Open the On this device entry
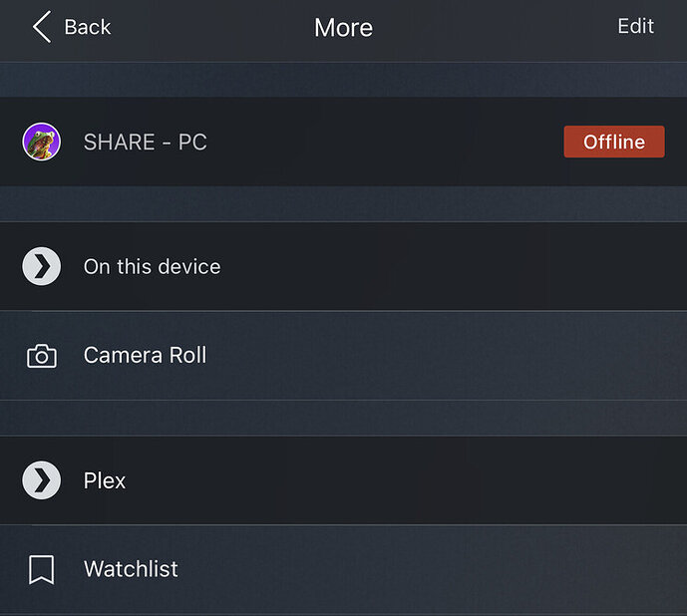687x616 pixels. click(152, 266)
